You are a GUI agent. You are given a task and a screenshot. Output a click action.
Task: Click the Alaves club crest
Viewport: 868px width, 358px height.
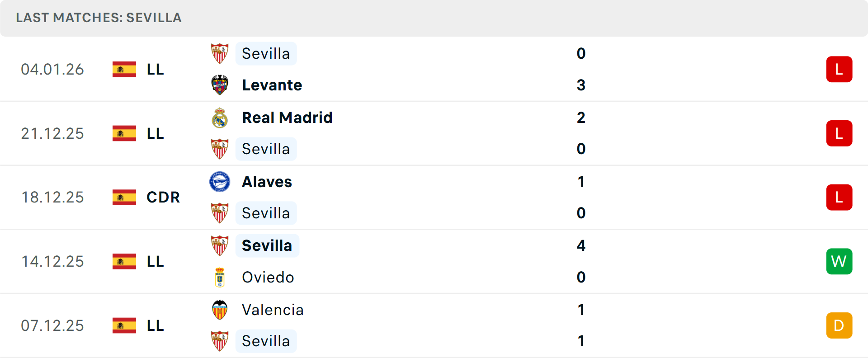(220, 182)
